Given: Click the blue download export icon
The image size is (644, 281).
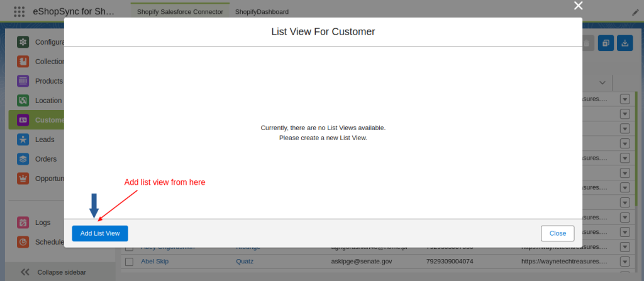Looking at the screenshot, I should [625, 43].
